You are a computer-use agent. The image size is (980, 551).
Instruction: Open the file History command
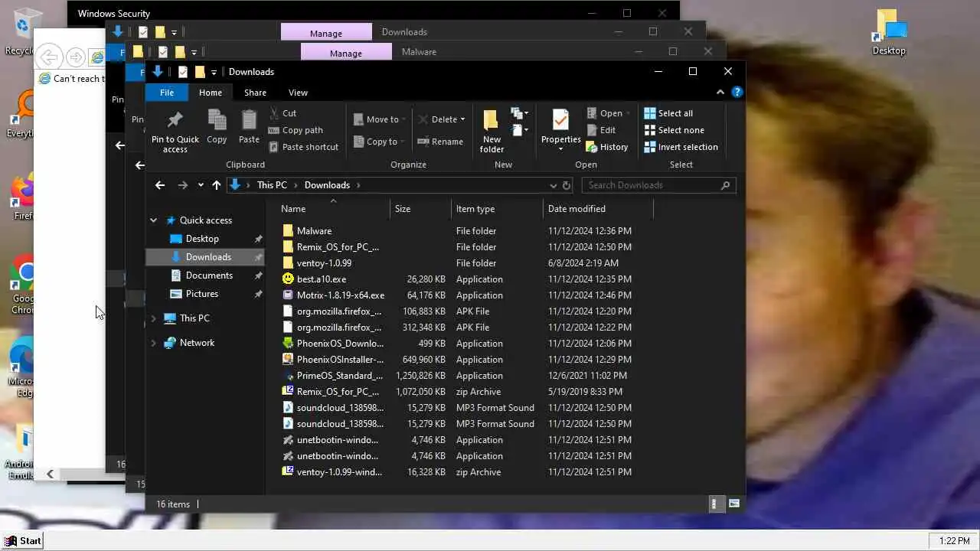click(607, 147)
